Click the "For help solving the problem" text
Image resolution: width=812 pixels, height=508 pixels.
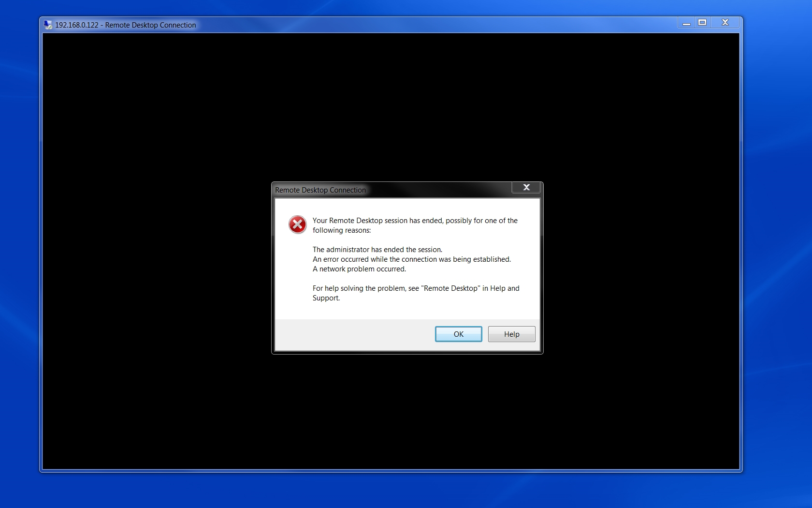click(416, 293)
